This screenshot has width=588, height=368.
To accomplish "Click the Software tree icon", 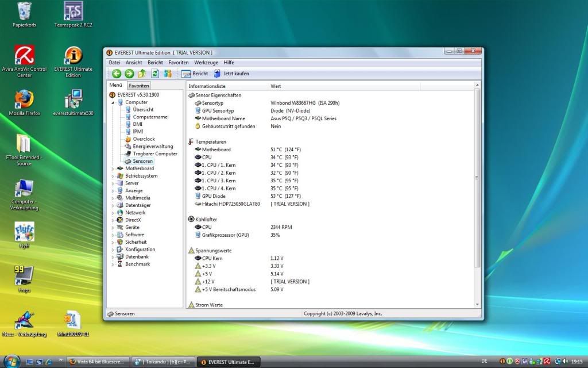I will pyautogui.click(x=120, y=235).
